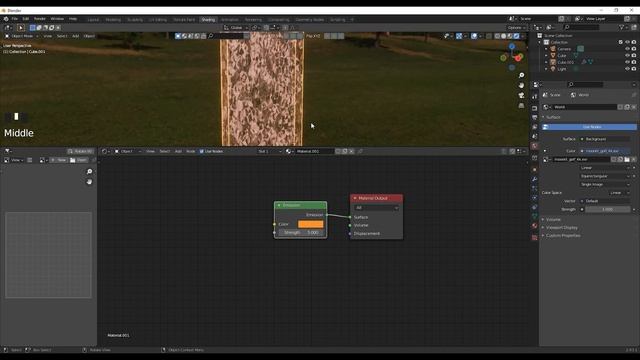The height and width of the screenshot is (360, 640).
Task: Open the node editor Add menu
Action: point(178,151)
